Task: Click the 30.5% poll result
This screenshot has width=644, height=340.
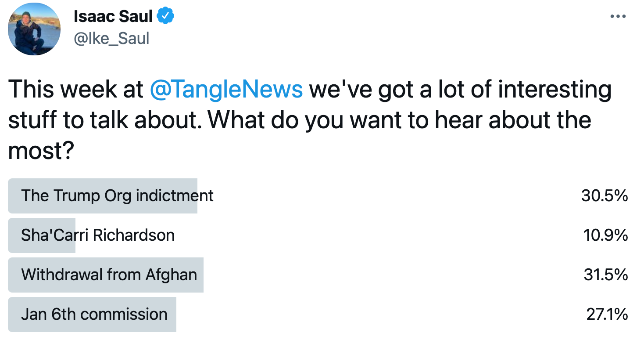Action: [605, 196]
